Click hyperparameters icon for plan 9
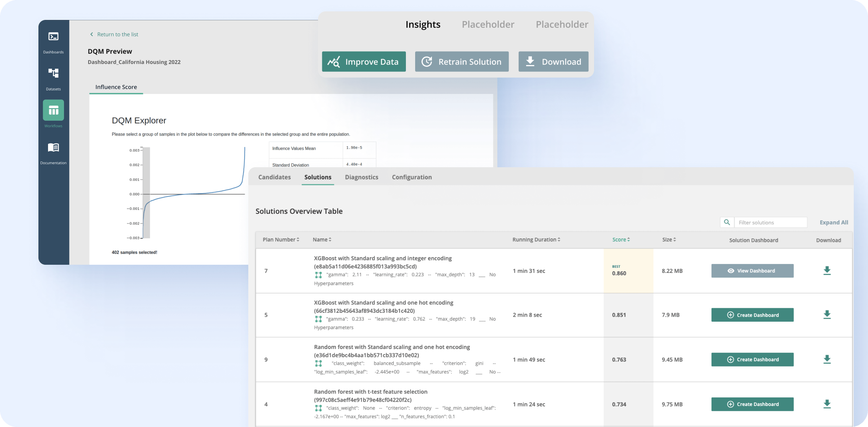The height and width of the screenshot is (427, 868). click(x=318, y=363)
